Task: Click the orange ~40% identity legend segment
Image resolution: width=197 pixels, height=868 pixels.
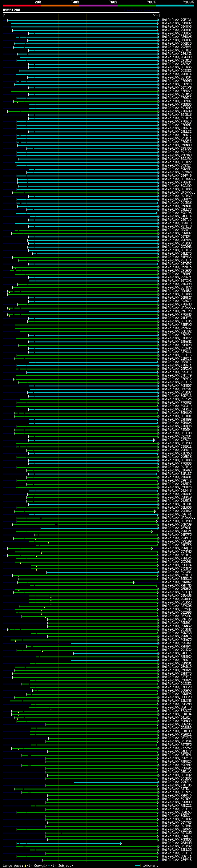Action: pyautogui.click(x=60, y=6)
